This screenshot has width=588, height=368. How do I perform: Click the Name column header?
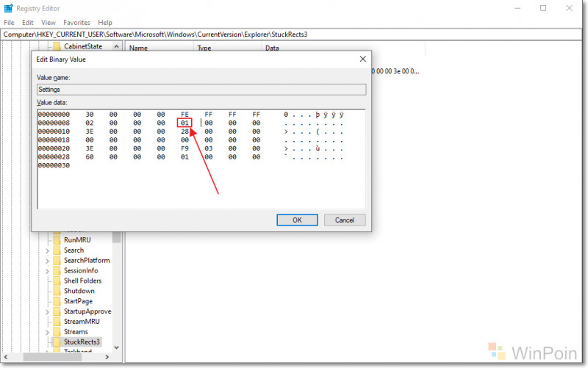click(x=138, y=48)
